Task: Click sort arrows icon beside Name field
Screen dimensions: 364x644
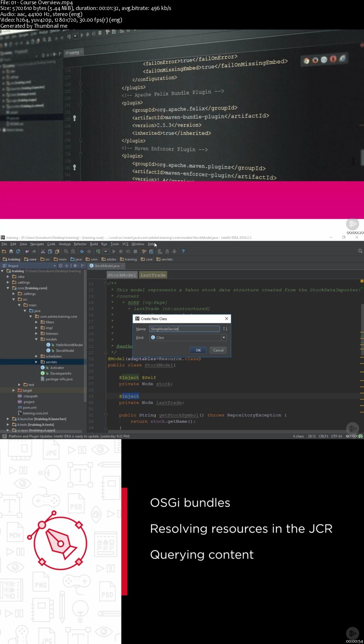Action: 225,329
